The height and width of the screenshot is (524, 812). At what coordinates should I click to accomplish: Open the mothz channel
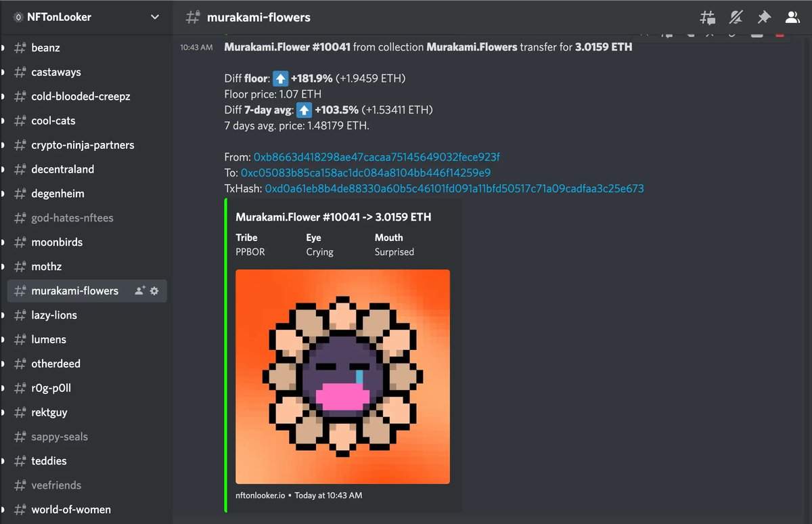87,267
